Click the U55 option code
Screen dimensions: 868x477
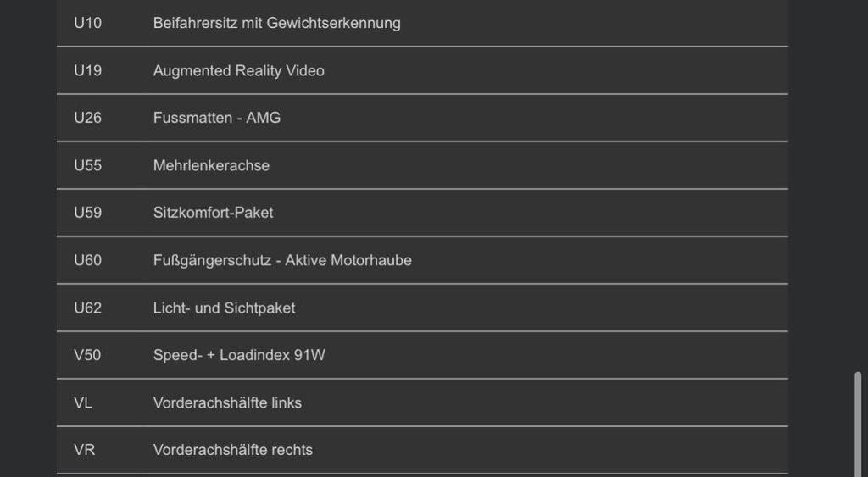click(x=87, y=165)
